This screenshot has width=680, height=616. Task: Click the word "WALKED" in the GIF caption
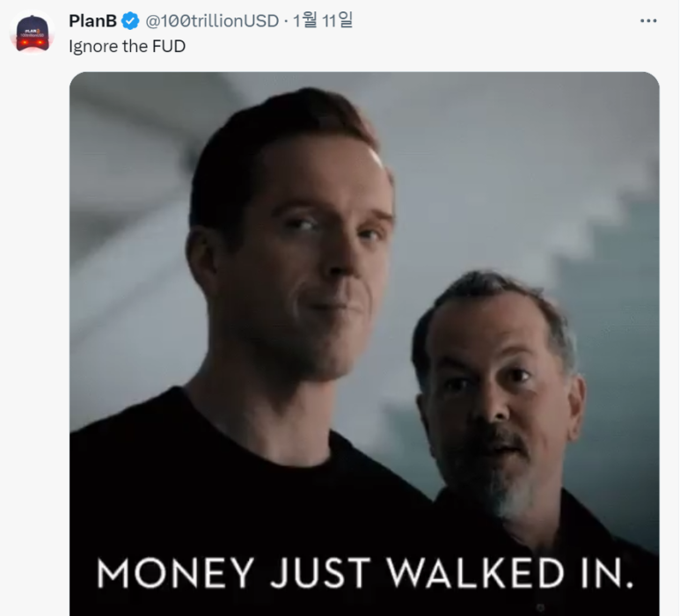476,574
